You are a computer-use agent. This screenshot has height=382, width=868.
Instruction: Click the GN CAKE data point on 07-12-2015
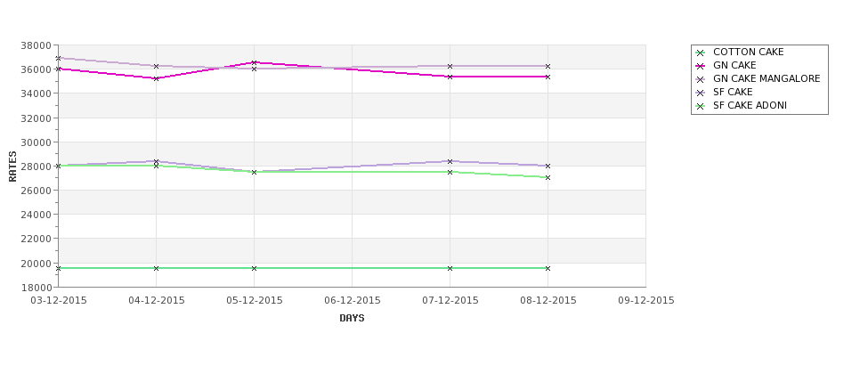click(x=450, y=77)
